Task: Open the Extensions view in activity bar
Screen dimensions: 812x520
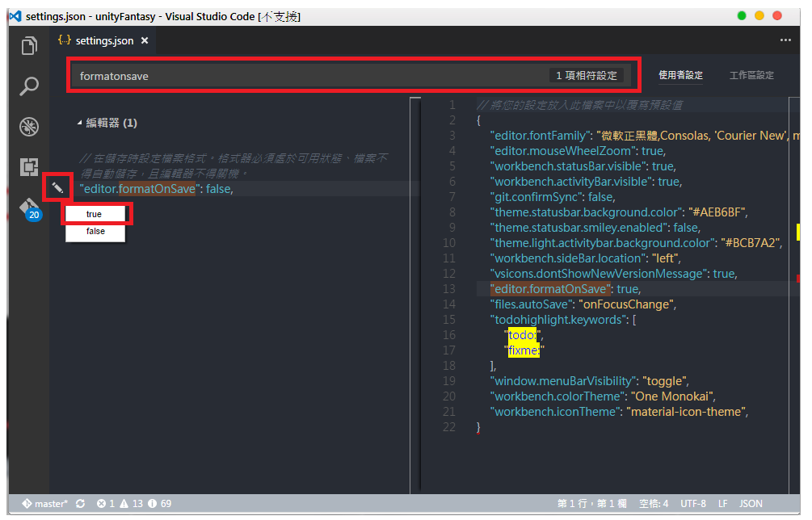Action: [29, 167]
